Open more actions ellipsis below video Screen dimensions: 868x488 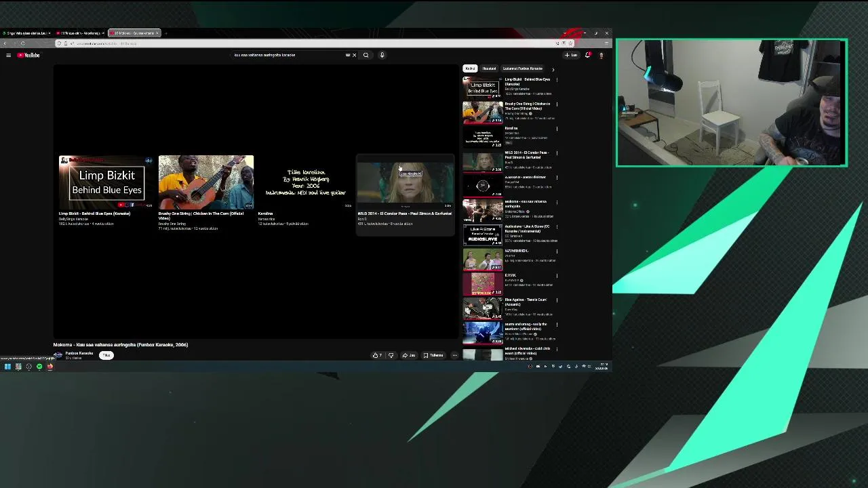454,355
